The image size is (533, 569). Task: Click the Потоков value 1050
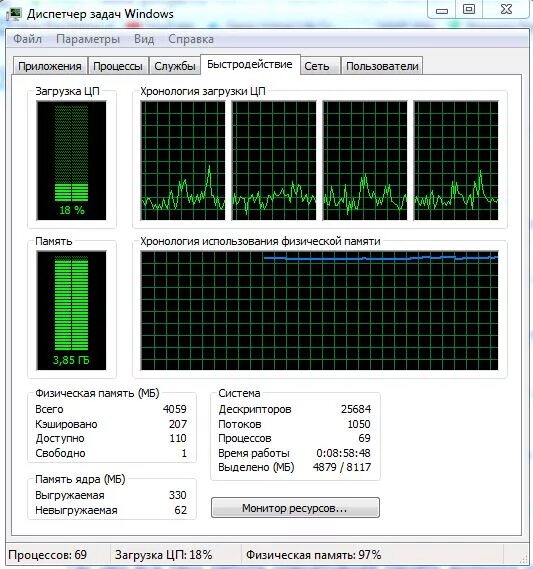click(359, 424)
